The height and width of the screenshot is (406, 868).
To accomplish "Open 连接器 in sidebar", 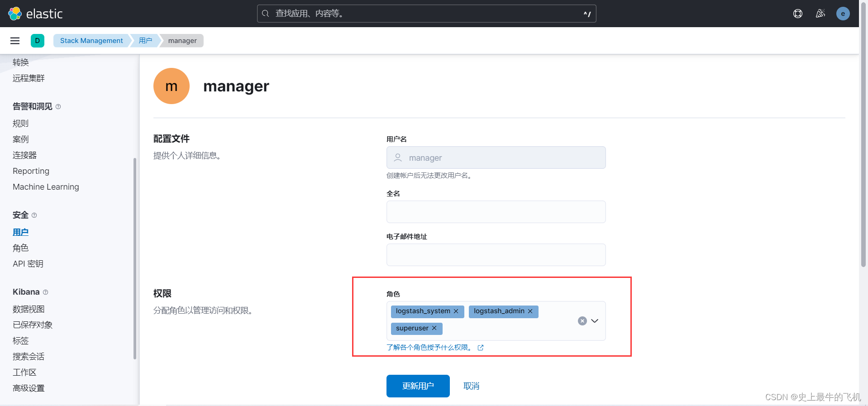I will tap(24, 155).
